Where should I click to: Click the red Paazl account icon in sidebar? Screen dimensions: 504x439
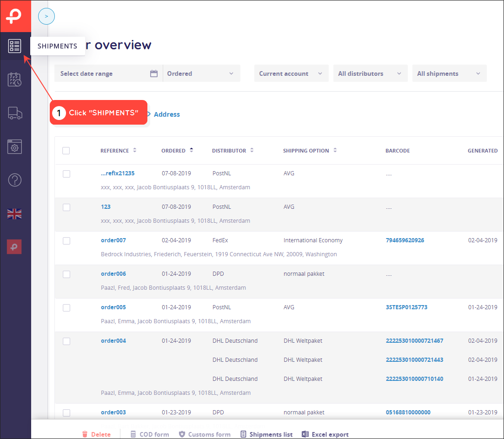(x=14, y=246)
